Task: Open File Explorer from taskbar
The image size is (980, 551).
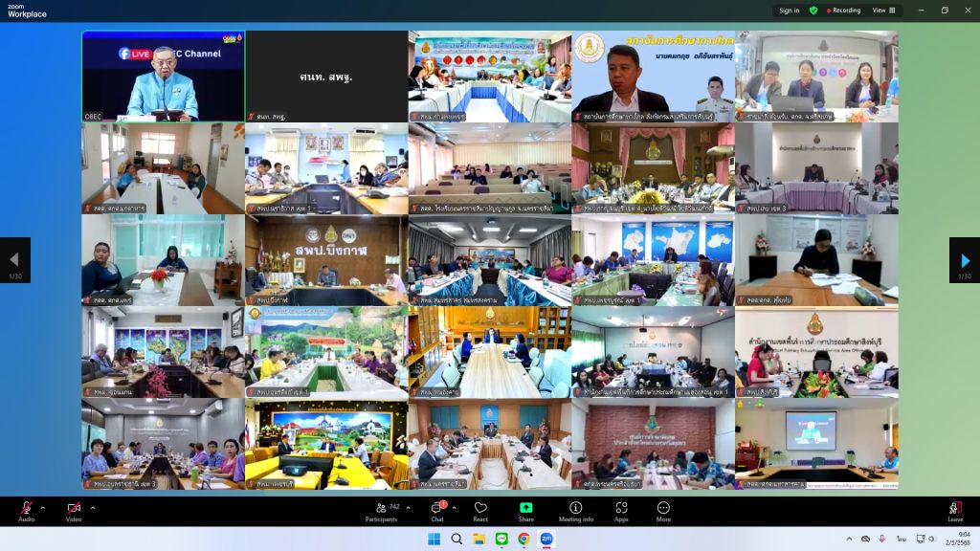Action: 479,539
